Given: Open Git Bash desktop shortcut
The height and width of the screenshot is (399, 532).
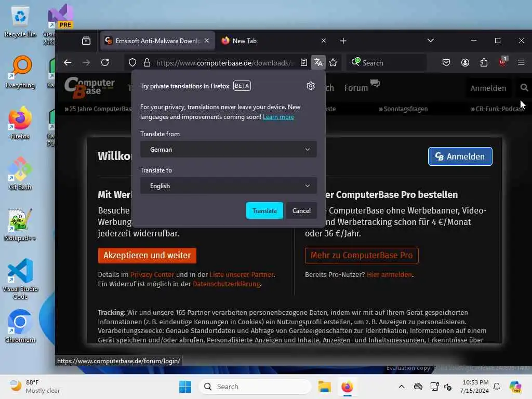Looking at the screenshot, I should coord(20,174).
